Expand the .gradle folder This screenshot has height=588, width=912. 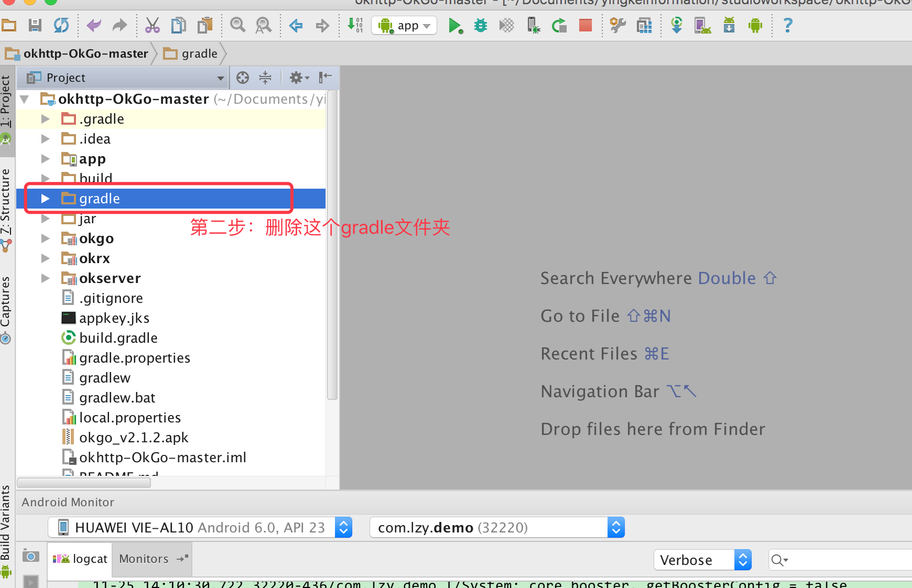46,119
